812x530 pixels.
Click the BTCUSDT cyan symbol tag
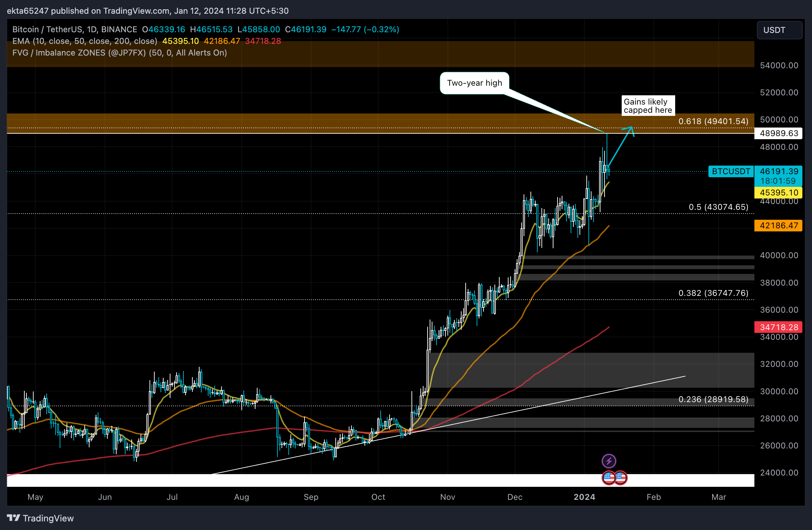click(731, 171)
